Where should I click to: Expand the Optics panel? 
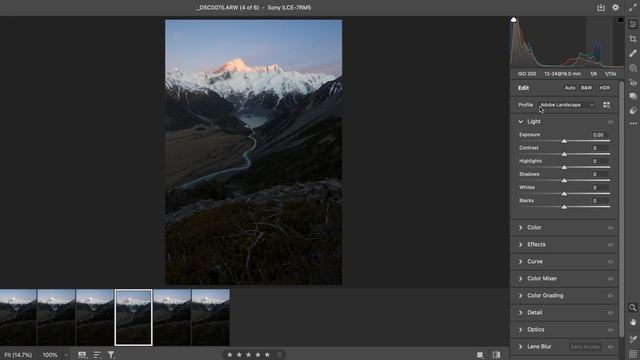click(x=520, y=329)
